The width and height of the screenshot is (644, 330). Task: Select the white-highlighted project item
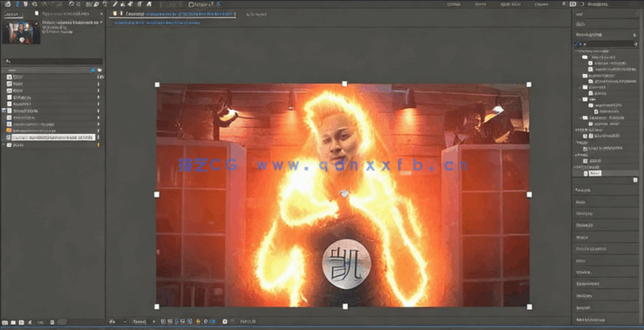pyautogui.click(x=53, y=137)
